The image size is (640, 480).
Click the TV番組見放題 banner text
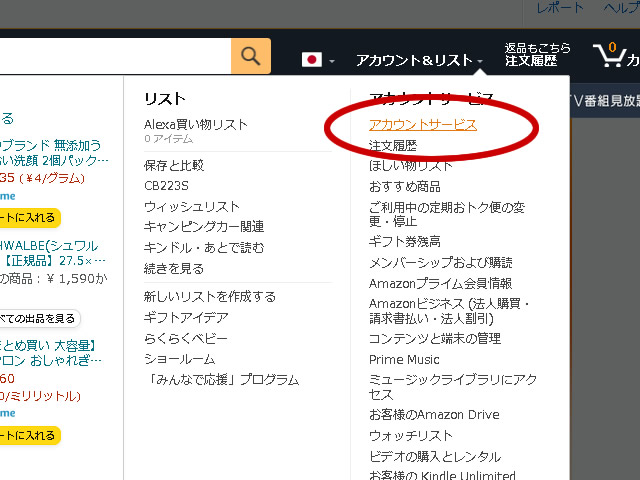point(605,100)
